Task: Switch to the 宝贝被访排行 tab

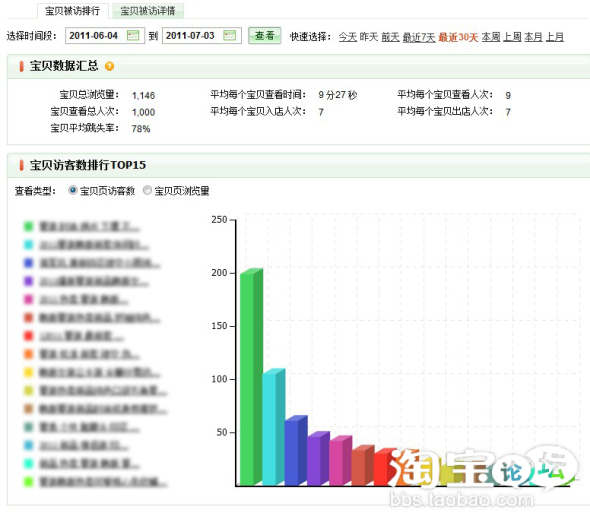Action: 72,11
